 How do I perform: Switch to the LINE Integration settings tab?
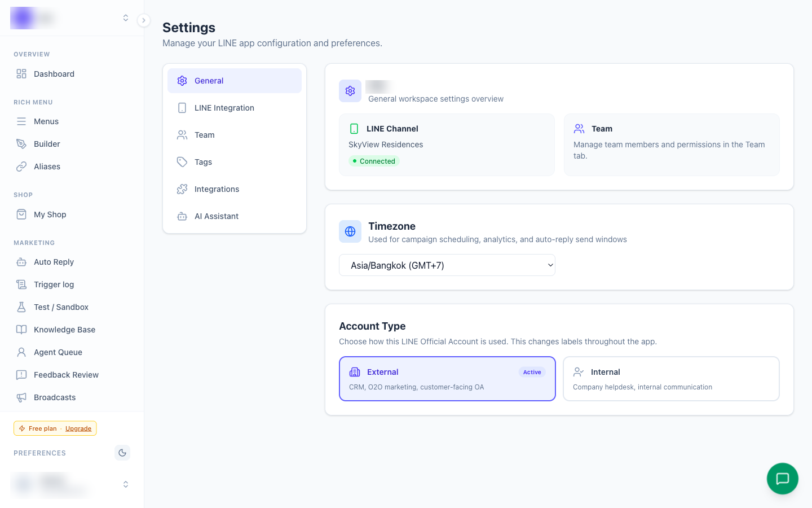tap(235, 108)
